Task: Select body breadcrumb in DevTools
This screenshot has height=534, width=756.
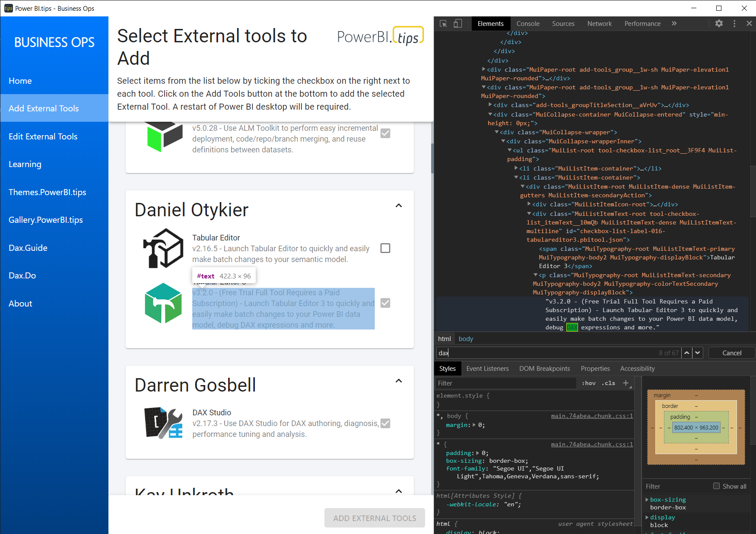Action: (x=466, y=339)
